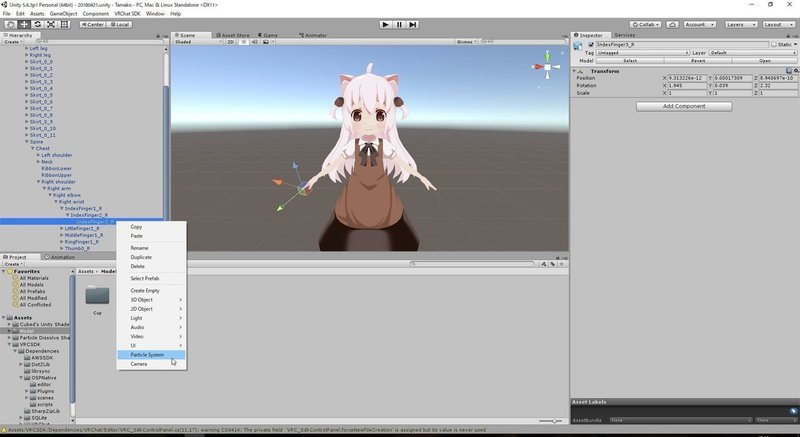This screenshot has height=437, width=800.
Task: Expand the DotZLib folder
Action: tap(21, 365)
